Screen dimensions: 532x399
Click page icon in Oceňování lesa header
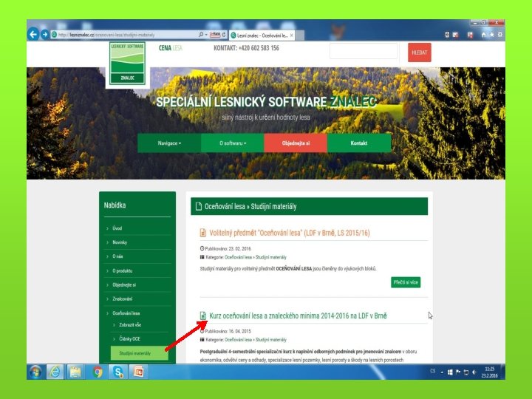click(199, 206)
